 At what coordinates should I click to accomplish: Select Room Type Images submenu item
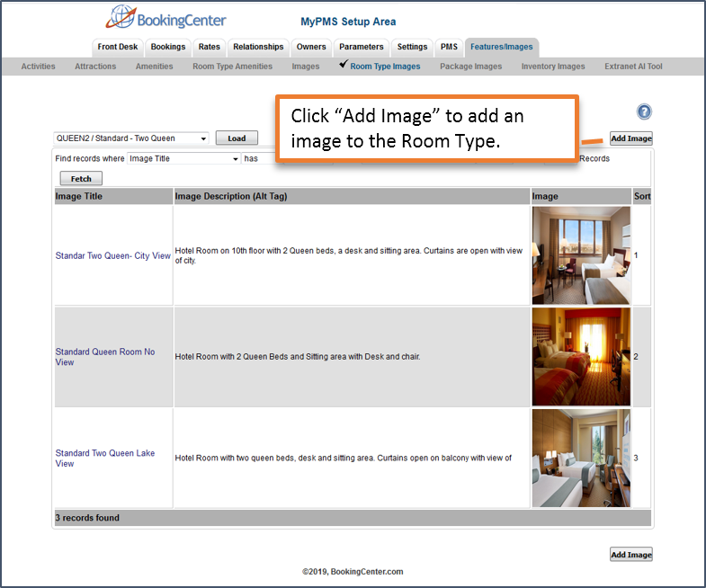[385, 67]
